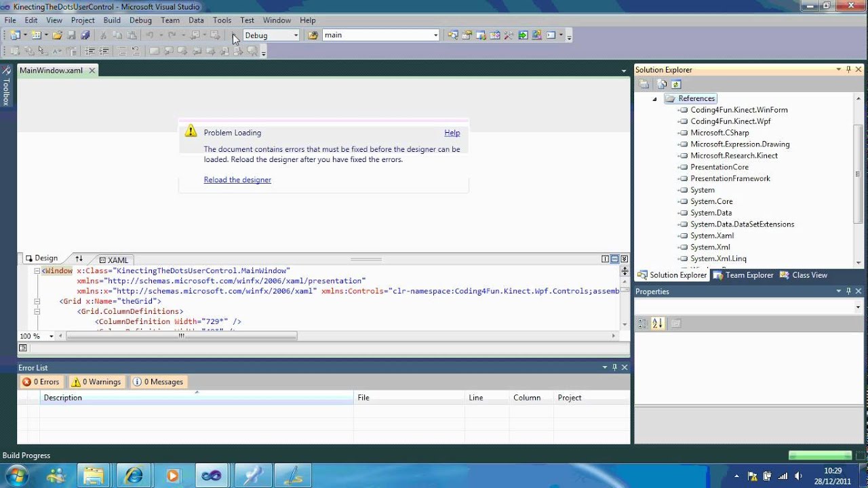Open the 100 % zoom dropdown
868x488 pixels.
click(x=51, y=336)
